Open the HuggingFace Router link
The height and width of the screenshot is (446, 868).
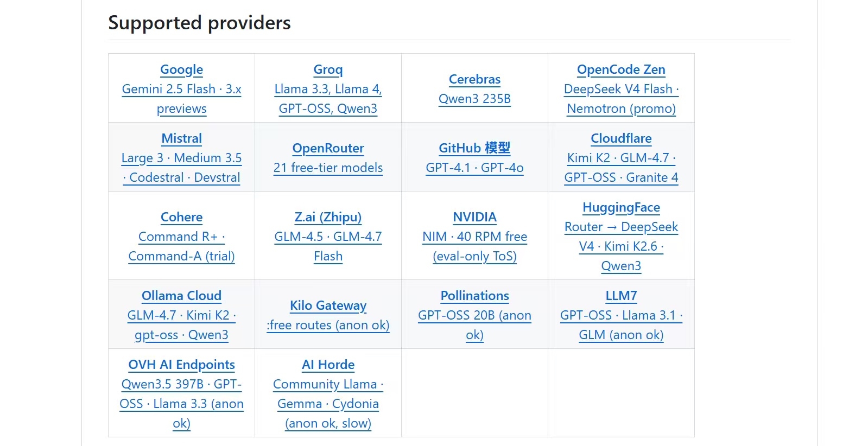point(621,207)
